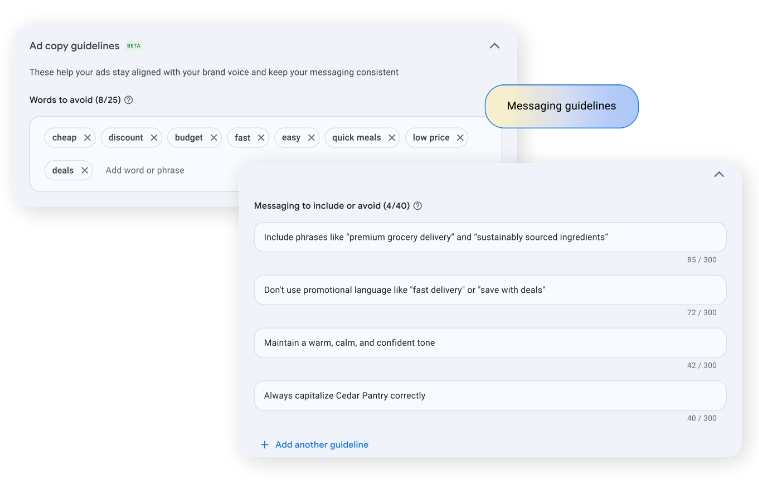Click the "72 / 300" character counter
759x487 pixels.
701,313
